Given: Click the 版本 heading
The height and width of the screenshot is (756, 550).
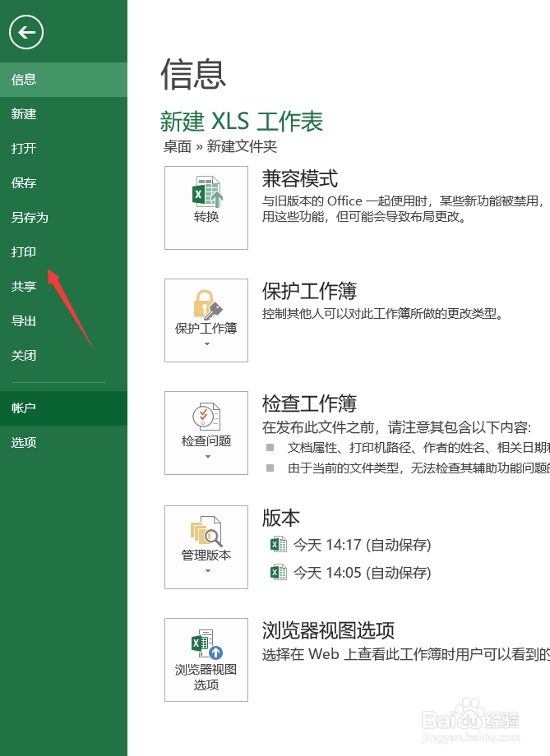Looking at the screenshot, I should coord(281,518).
